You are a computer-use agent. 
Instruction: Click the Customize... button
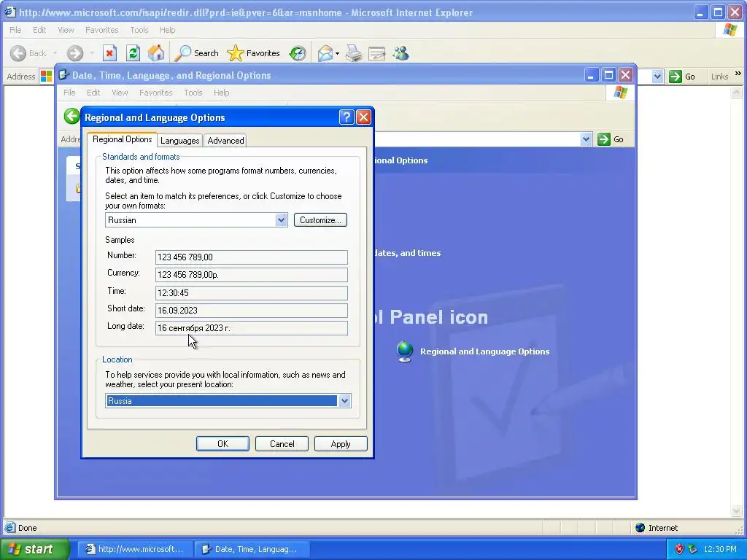[320, 220]
